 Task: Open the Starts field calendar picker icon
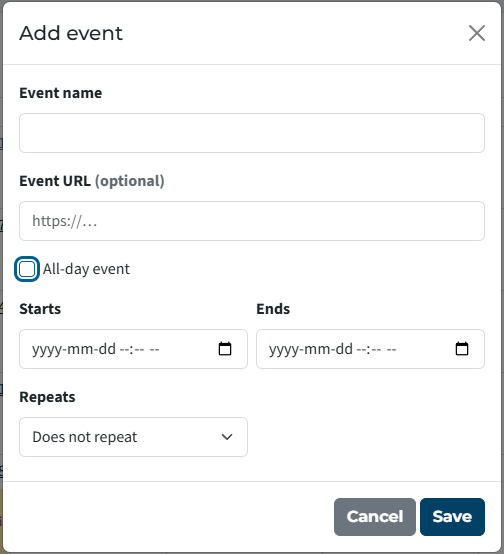[x=225, y=349]
